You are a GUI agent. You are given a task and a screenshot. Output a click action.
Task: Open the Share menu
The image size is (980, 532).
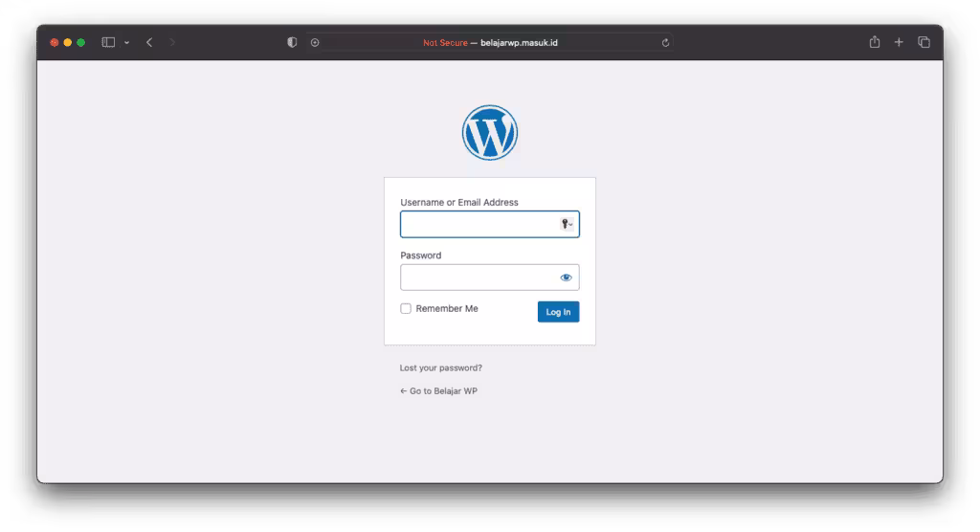pyautogui.click(x=875, y=42)
